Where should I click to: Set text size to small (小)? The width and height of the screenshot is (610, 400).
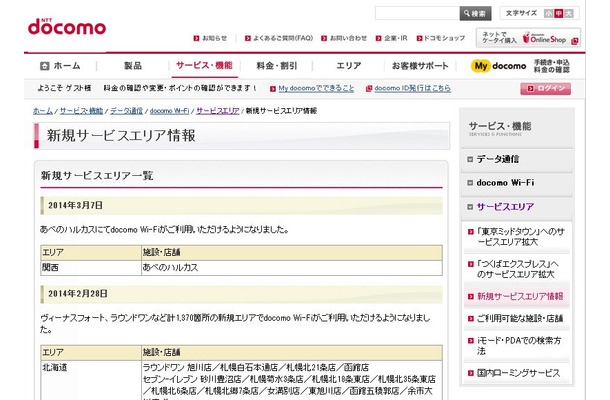[x=548, y=13]
